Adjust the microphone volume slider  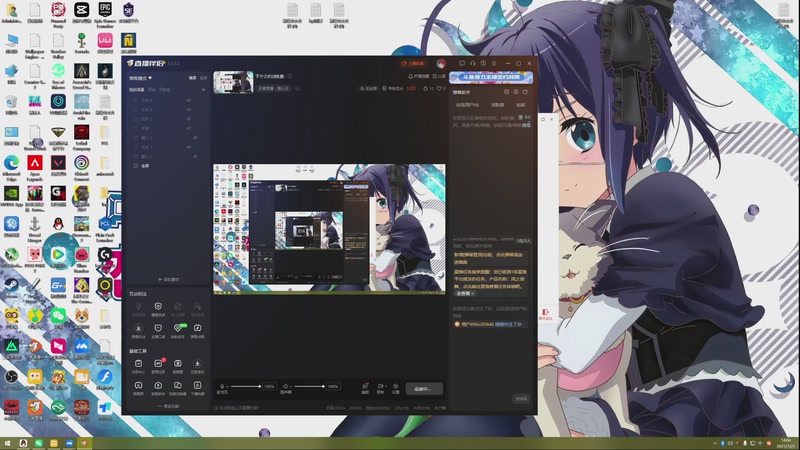coord(245,386)
